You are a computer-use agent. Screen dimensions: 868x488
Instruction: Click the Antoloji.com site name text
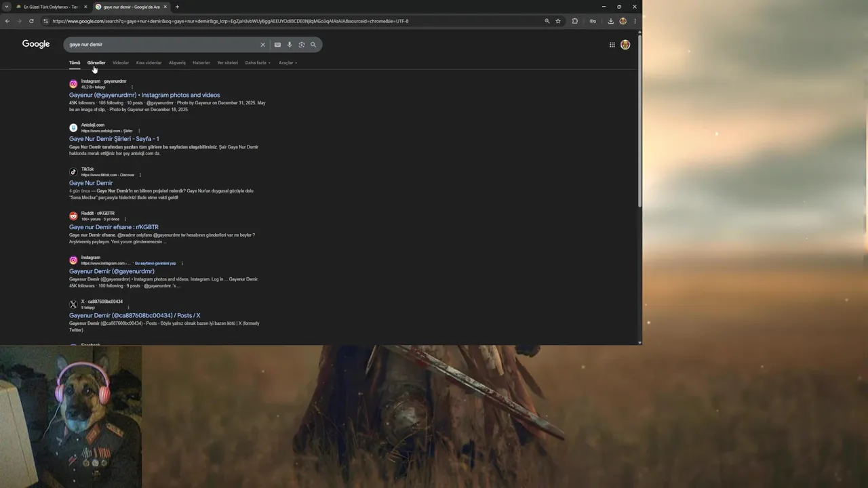pos(93,125)
